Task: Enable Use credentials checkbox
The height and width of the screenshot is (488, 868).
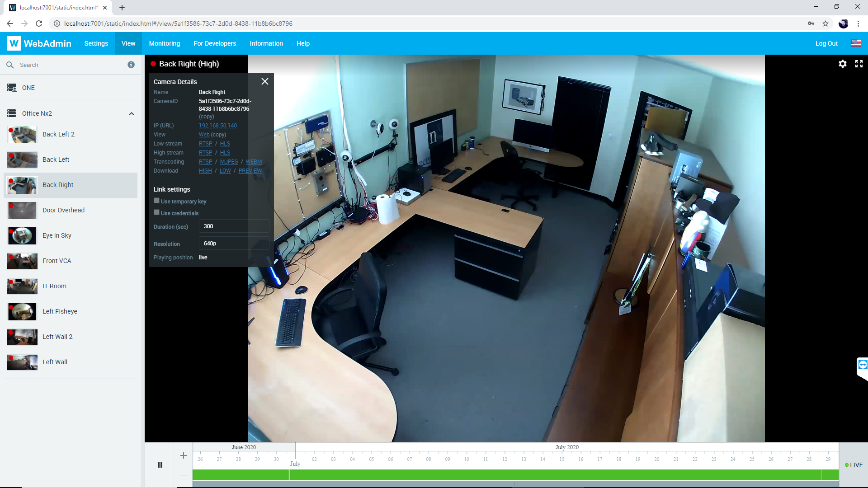Action: pyautogui.click(x=156, y=212)
